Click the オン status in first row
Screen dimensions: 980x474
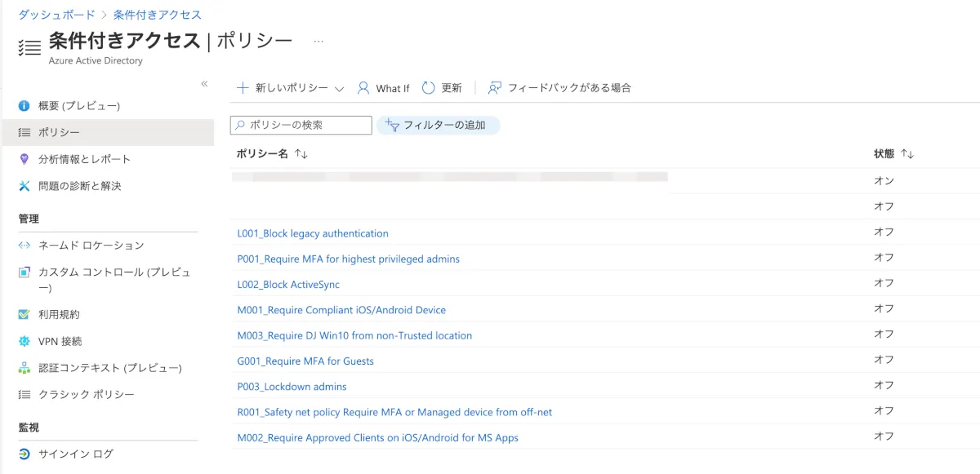pos(884,180)
